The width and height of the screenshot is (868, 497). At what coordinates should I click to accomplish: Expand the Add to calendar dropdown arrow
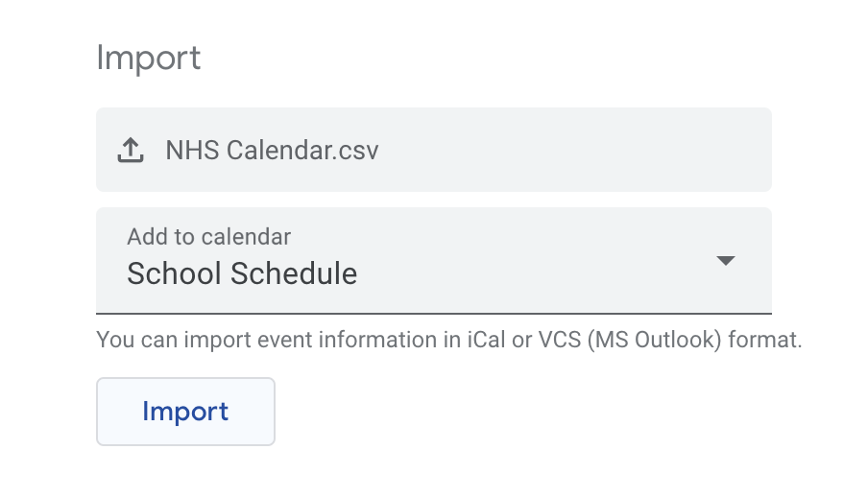pyautogui.click(x=726, y=261)
